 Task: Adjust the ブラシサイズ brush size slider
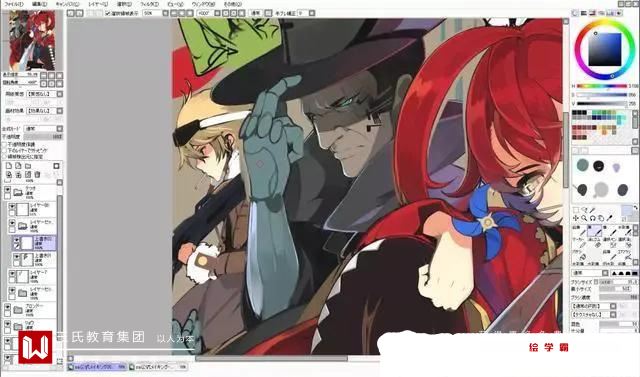tap(618, 282)
